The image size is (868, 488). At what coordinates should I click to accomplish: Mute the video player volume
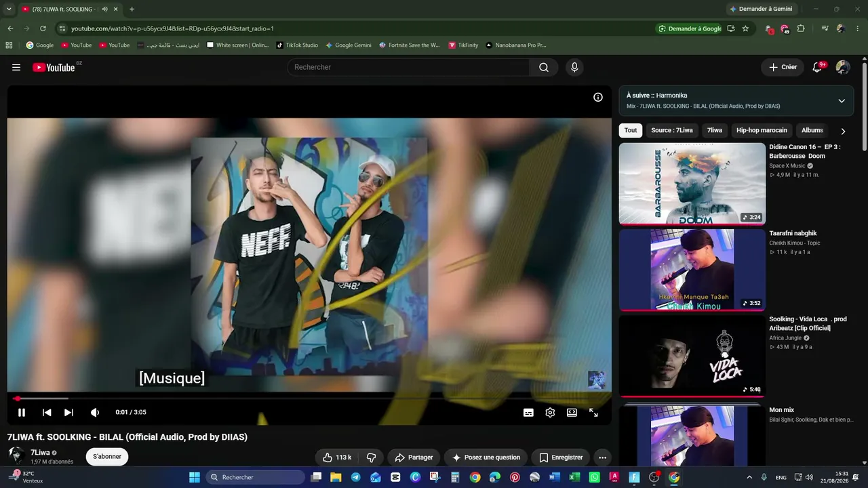tap(95, 412)
